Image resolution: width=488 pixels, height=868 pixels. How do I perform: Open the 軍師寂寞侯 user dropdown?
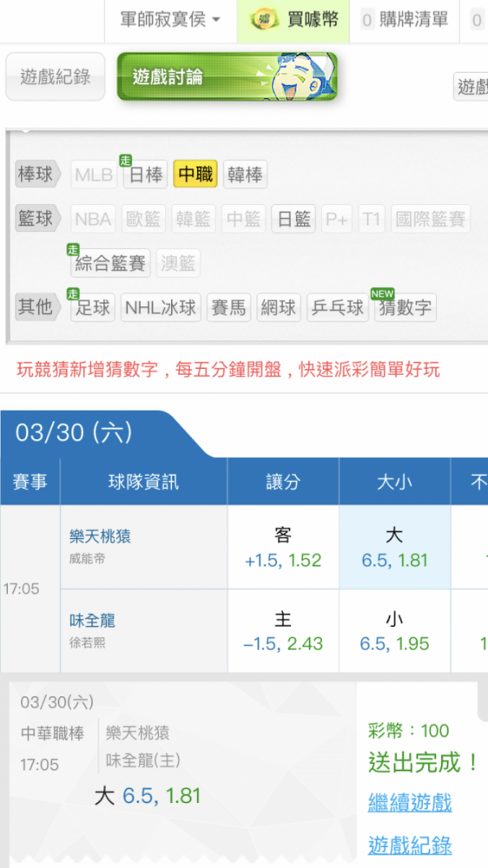tap(170, 21)
